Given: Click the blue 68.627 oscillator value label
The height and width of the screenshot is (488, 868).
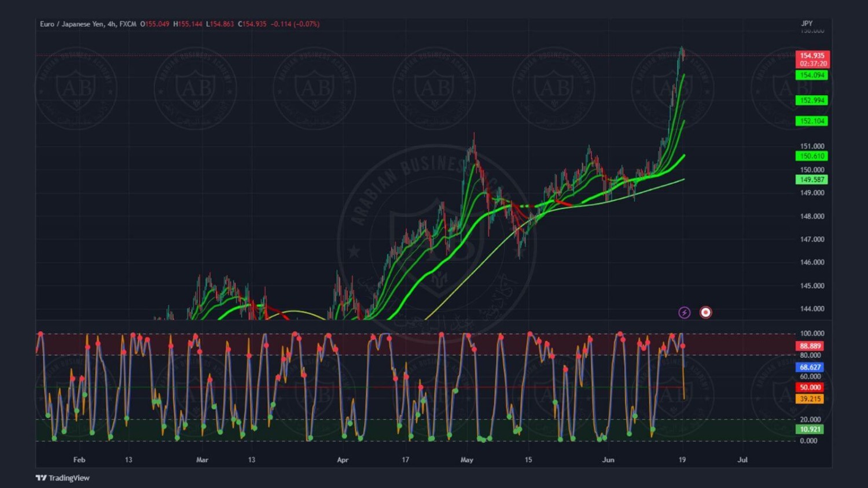Looking at the screenshot, I should point(810,367).
